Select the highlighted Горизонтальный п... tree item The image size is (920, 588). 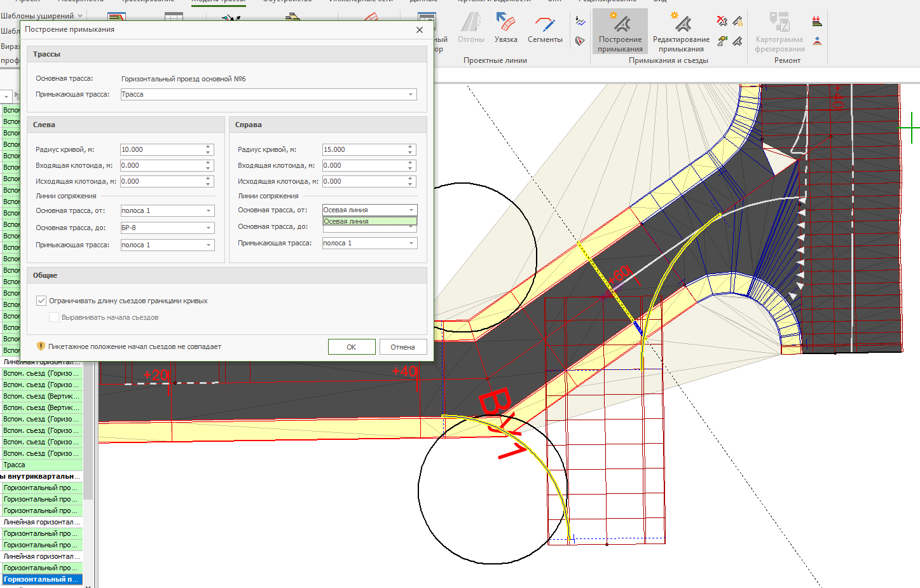(43, 579)
